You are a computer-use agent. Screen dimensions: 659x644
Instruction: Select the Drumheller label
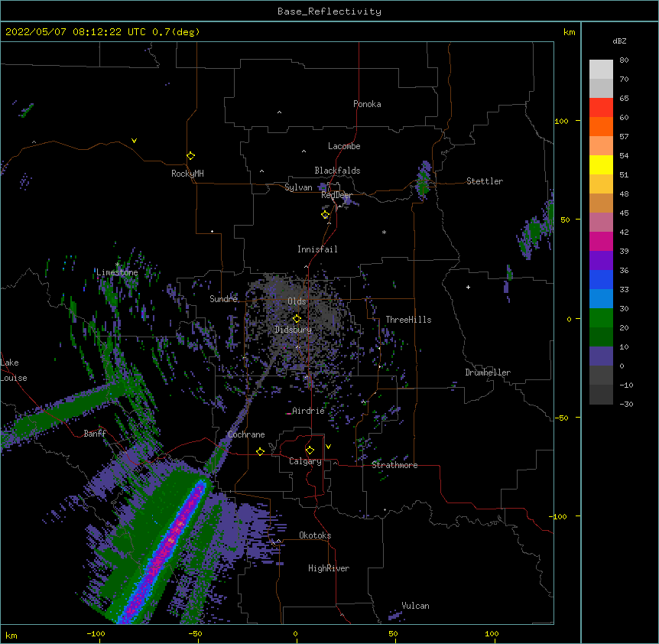click(488, 372)
